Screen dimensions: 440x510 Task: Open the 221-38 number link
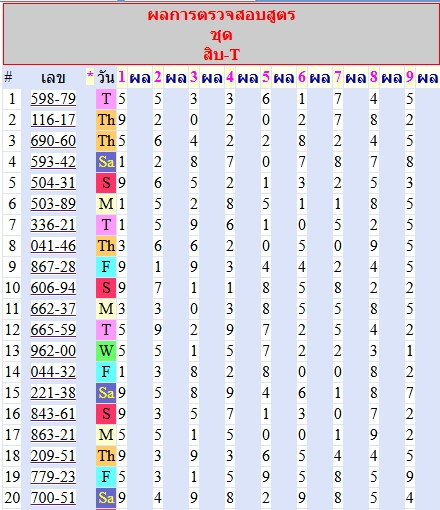[x=53, y=393]
